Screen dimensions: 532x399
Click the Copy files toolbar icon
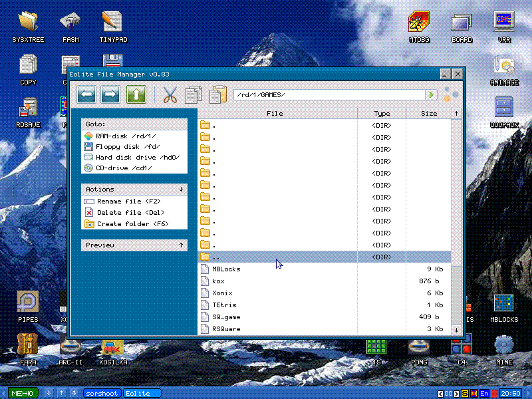[x=194, y=95]
